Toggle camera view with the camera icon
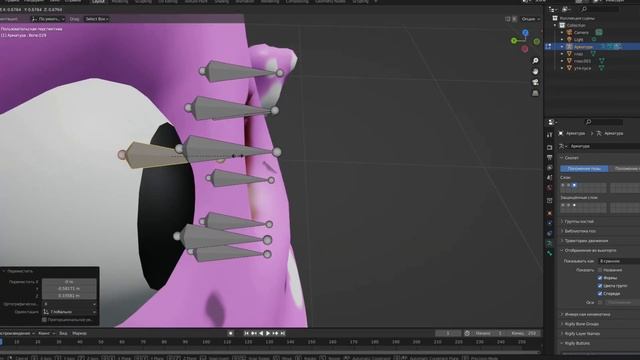The width and height of the screenshot is (640, 360). point(535,82)
